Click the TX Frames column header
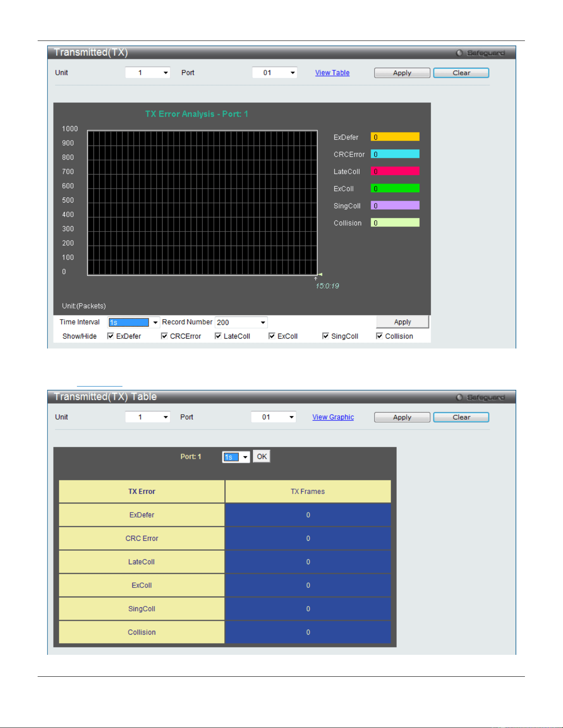This screenshot has width=563, height=728. 308,492
